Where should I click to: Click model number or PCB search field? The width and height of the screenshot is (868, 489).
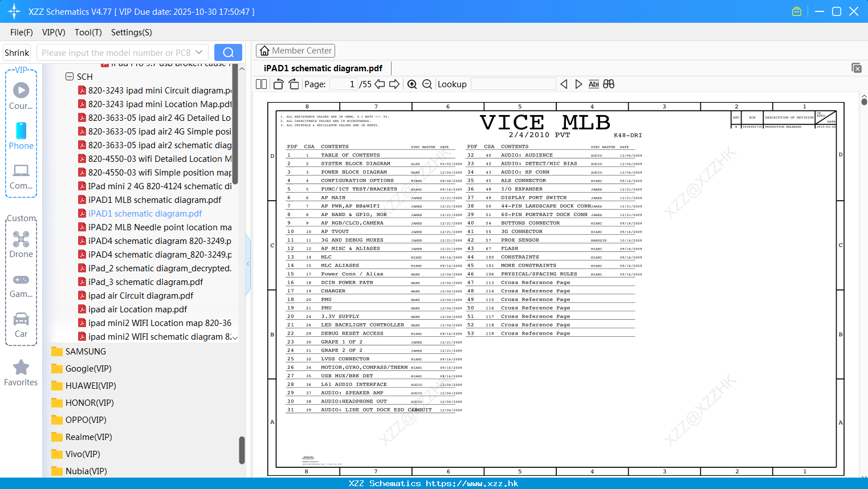116,52
